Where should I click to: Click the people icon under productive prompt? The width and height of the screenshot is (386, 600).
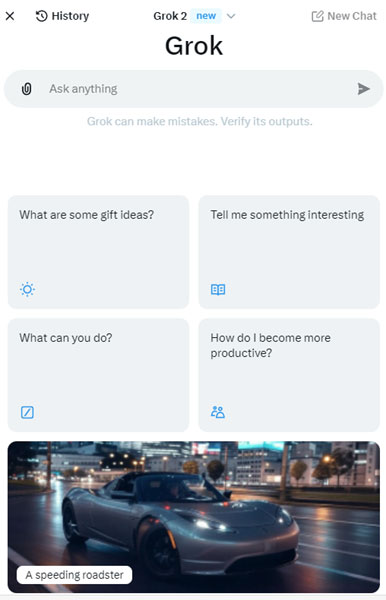(218, 412)
